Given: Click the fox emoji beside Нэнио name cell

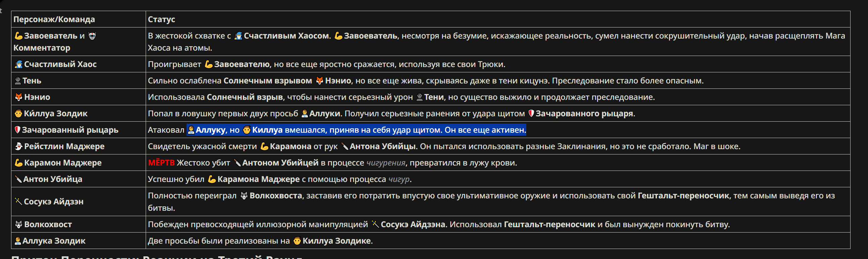Looking at the screenshot, I should point(18,97).
